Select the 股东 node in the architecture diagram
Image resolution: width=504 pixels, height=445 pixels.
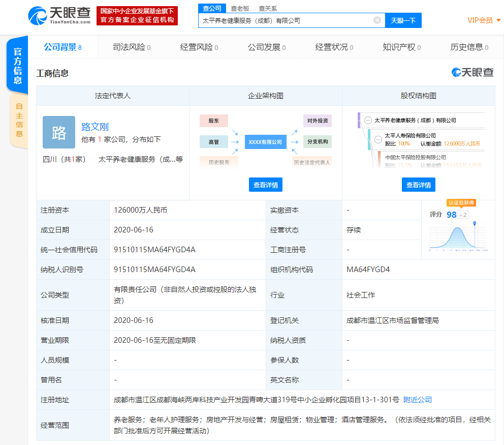coord(214,121)
